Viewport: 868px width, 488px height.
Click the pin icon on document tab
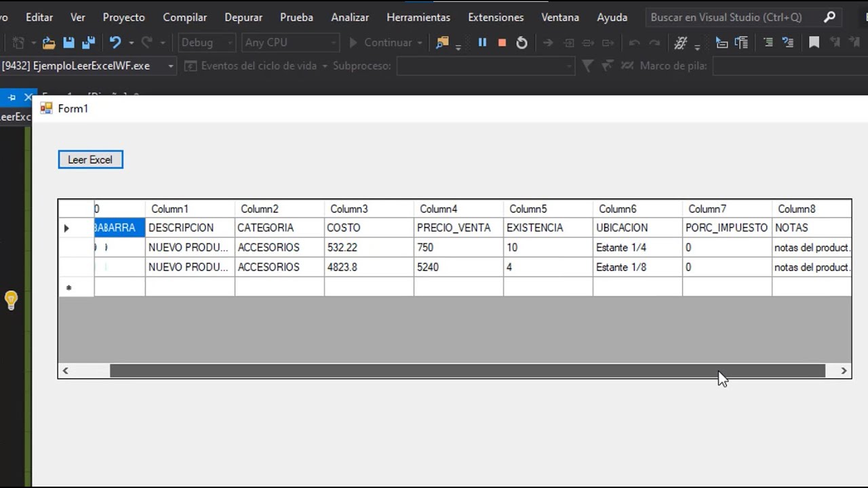(x=12, y=98)
